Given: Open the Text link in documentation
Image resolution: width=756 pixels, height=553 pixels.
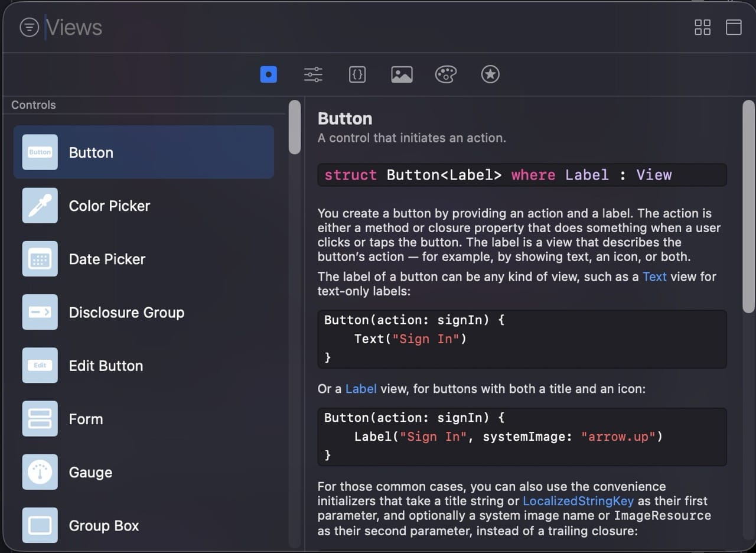Looking at the screenshot, I should (654, 276).
